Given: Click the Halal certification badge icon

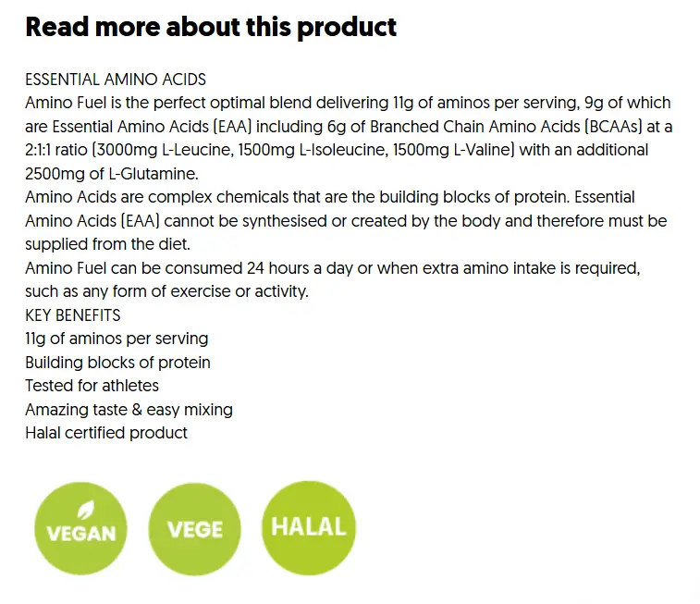Looking at the screenshot, I should tap(308, 528).
